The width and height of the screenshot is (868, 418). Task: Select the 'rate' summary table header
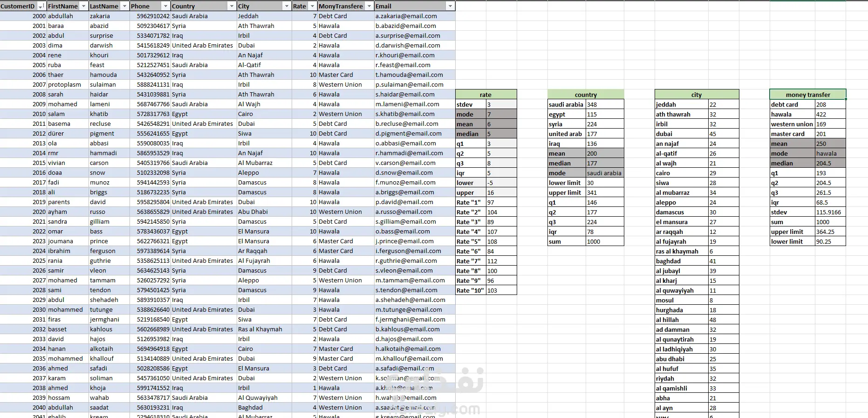486,95
